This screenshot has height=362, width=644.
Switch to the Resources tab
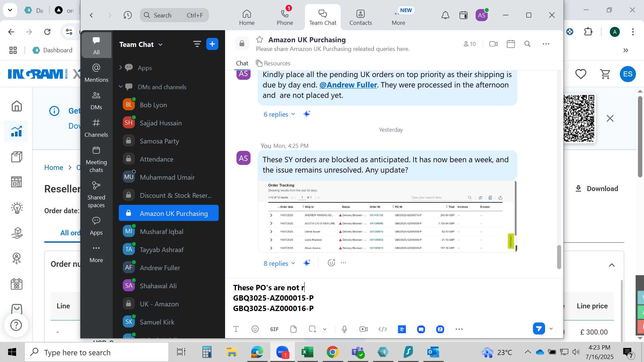point(273,63)
